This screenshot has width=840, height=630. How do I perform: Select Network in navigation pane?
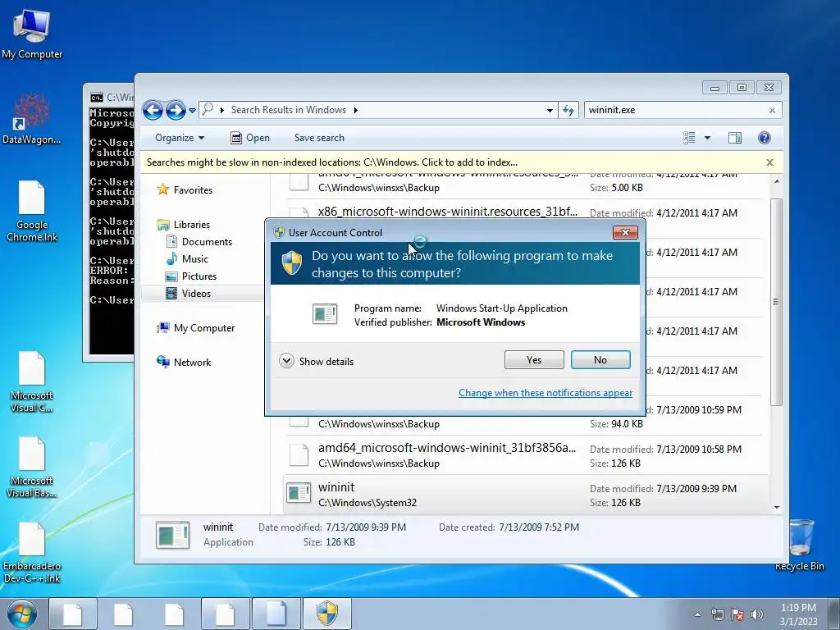(184, 362)
